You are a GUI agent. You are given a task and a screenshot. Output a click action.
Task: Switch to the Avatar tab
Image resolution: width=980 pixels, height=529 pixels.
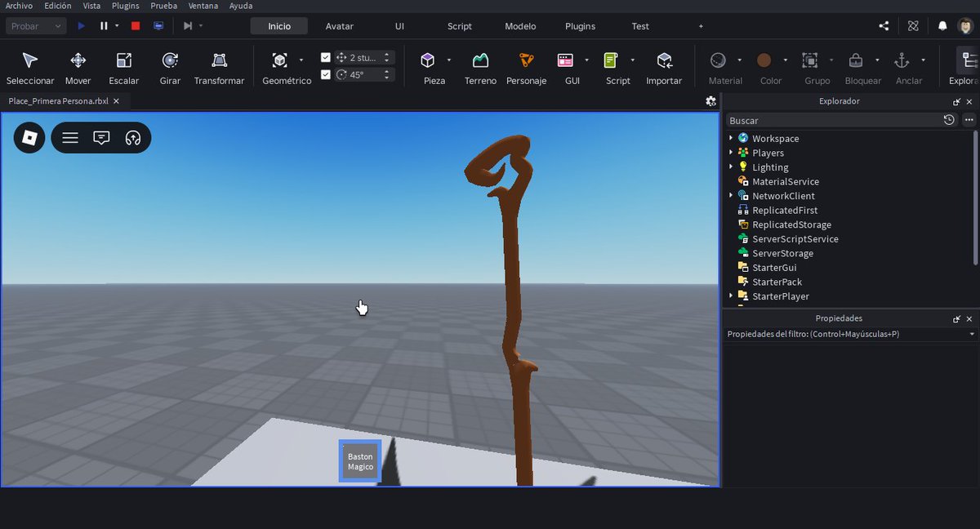(340, 26)
